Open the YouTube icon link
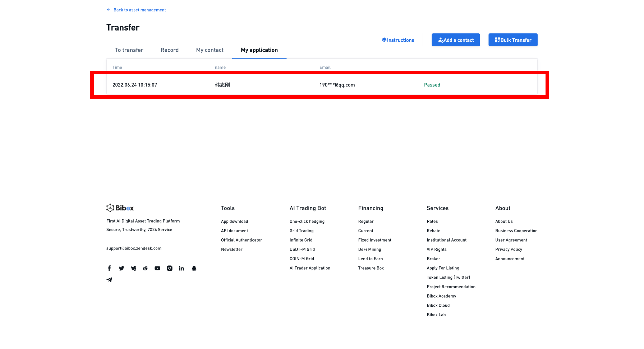Screen dimensions: 644x349 click(x=157, y=268)
